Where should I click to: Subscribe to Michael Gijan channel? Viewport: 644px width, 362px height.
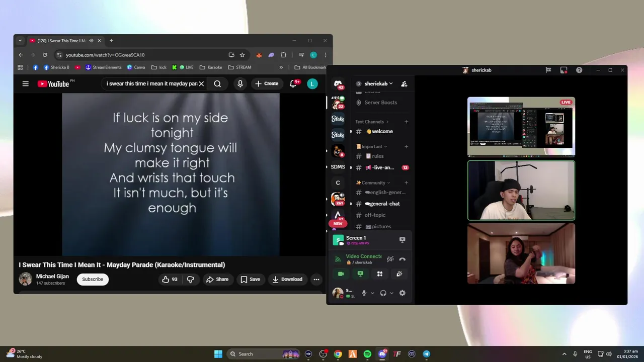93,279
